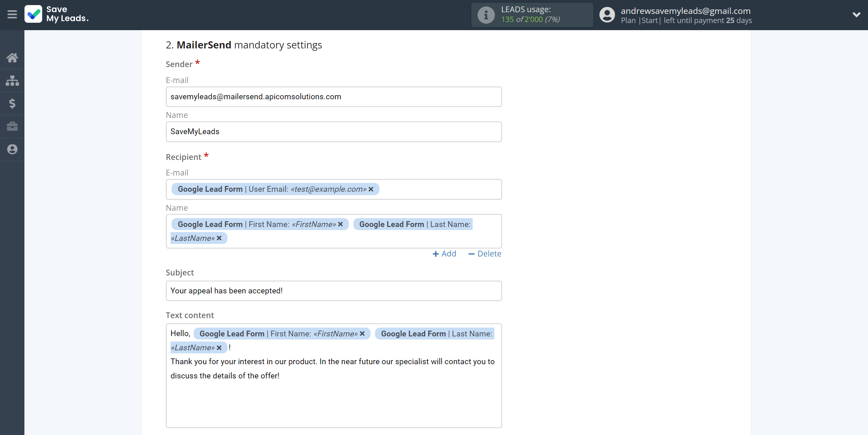Open the billing dollar icon
This screenshot has width=868, height=435.
[x=12, y=103]
